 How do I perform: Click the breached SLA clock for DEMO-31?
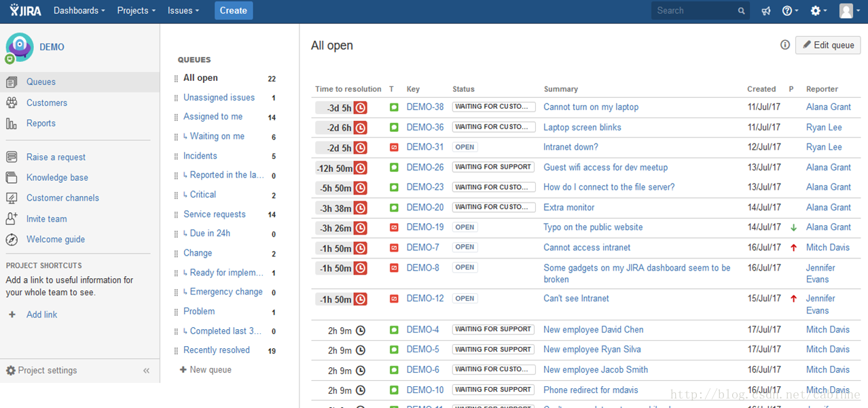coord(361,148)
